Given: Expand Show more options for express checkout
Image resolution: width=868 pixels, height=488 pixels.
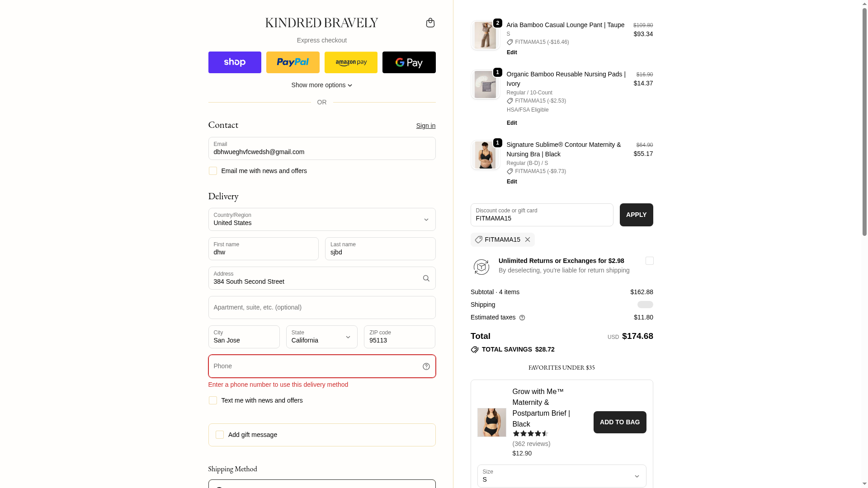Looking at the screenshot, I should pyautogui.click(x=321, y=85).
